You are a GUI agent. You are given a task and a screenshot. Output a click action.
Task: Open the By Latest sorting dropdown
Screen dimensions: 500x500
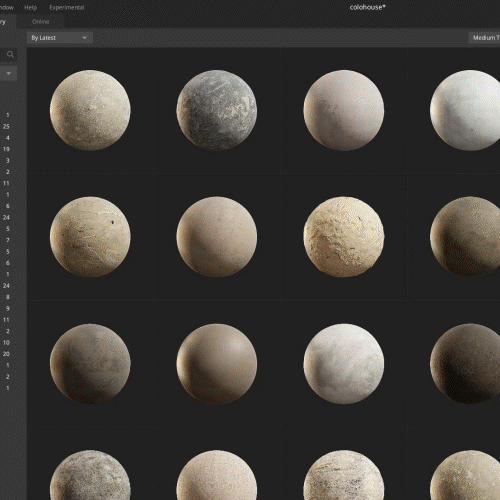59,38
